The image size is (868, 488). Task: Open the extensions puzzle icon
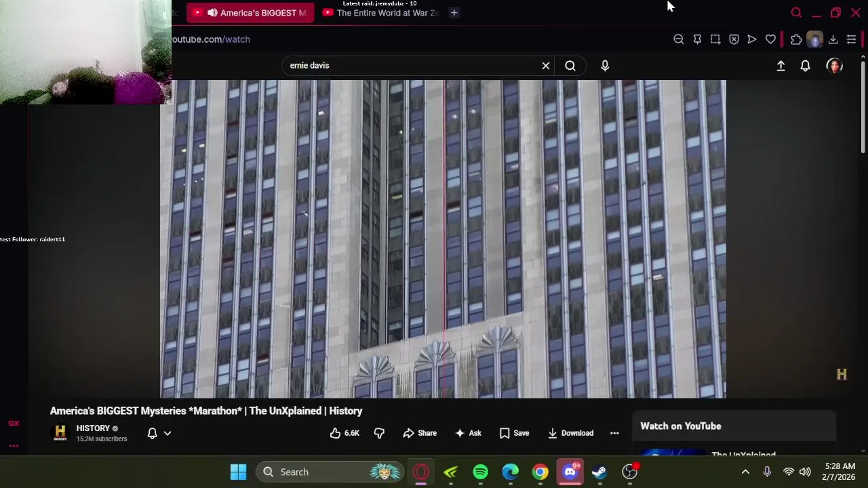796,39
